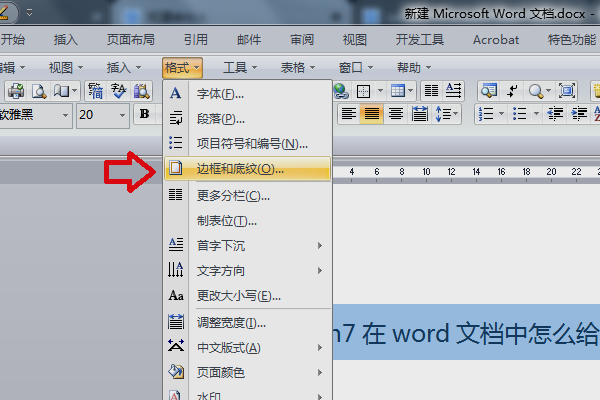The height and width of the screenshot is (400, 600).
Task: Switch to the 特色功能 ribbon tab
Action: 572,39
